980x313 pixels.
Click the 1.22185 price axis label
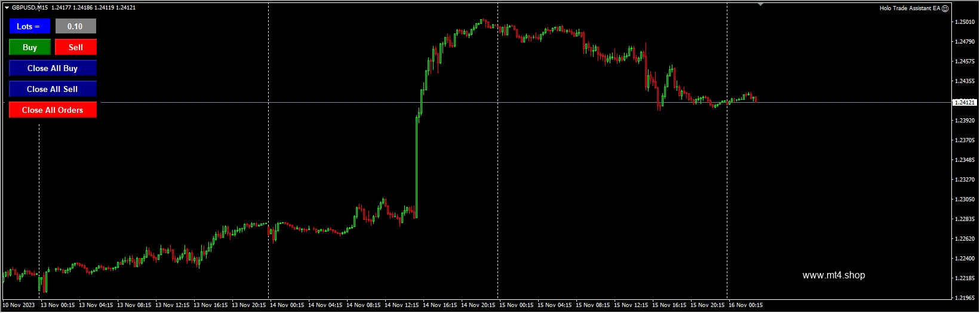tap(965, 278)
